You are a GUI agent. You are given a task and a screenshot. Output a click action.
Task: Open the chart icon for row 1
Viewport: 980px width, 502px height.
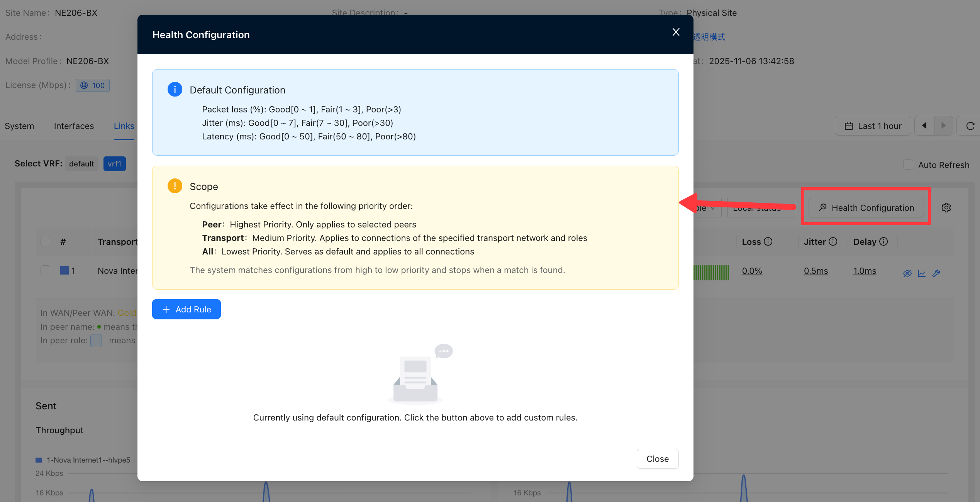922,273
